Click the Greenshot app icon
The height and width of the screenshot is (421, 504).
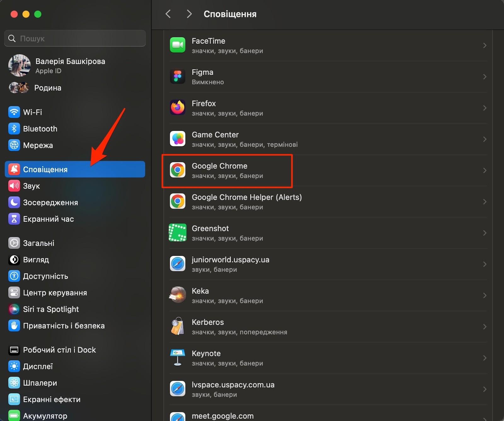coord(178,233)
